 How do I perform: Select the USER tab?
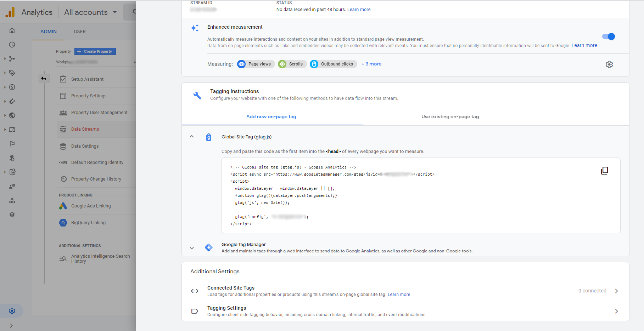[x=80, y=32]
